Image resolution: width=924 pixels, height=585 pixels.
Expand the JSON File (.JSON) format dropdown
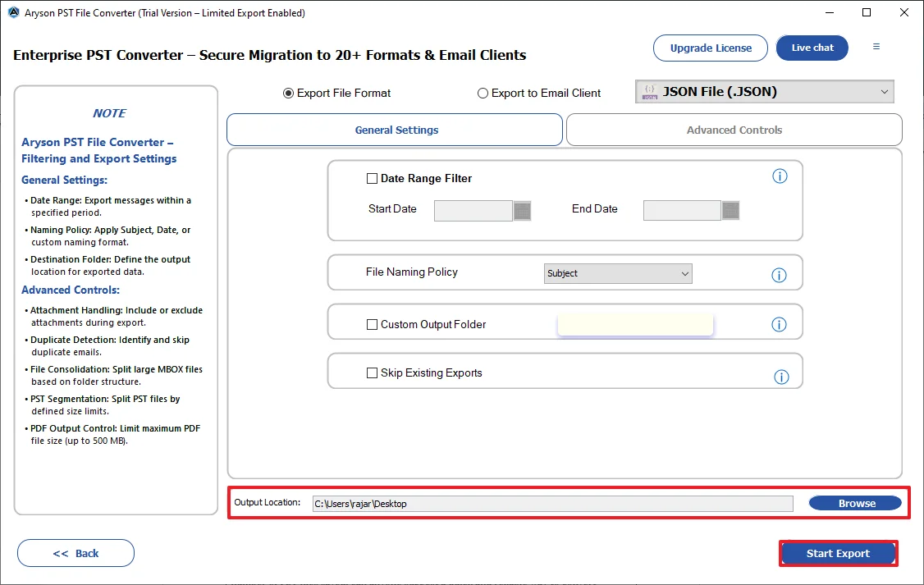click(764, 92)
